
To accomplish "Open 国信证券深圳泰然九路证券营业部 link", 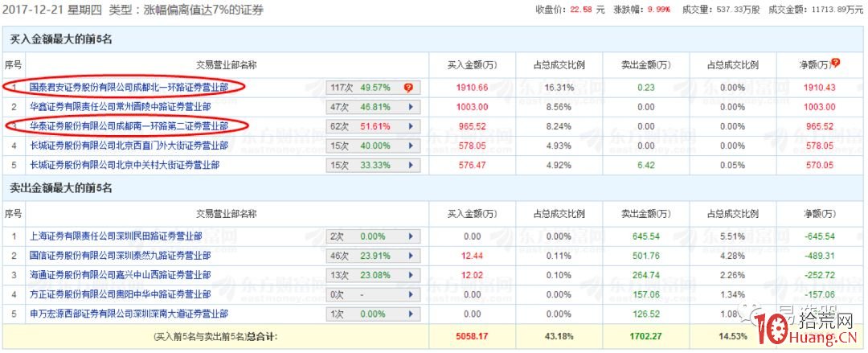I will [121, 256].
